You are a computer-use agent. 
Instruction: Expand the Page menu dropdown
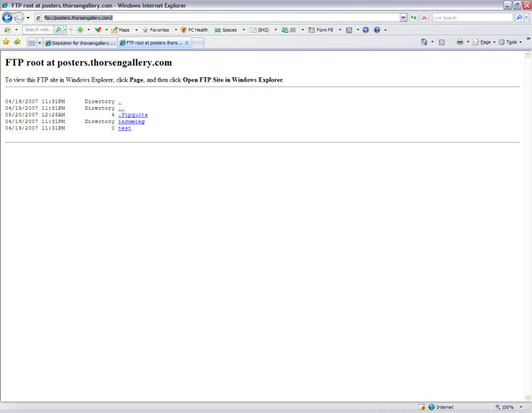click(482, 42)
